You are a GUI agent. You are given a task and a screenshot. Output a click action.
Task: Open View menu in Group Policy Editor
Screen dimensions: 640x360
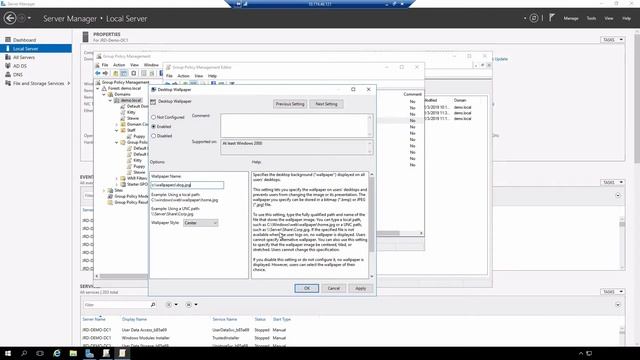pyautogui.click(x=199, y=76)
